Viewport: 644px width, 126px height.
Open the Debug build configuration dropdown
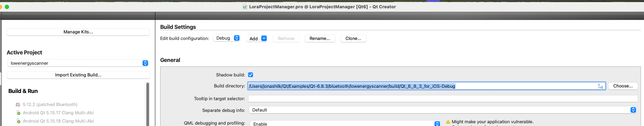(x=227, y=38)
